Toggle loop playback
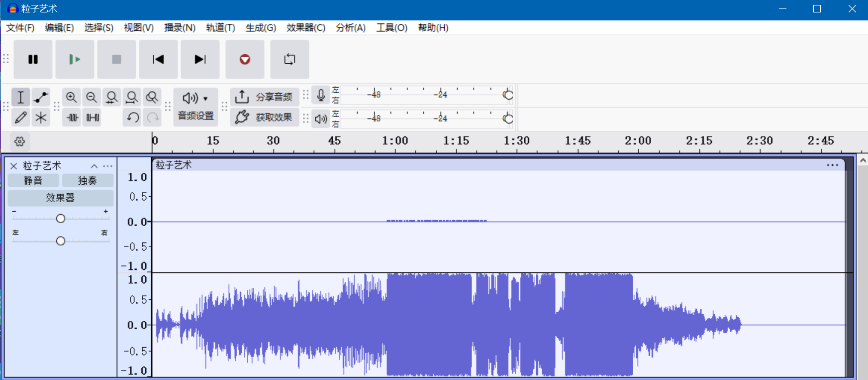The image size is (868, 380). point(289,59)
